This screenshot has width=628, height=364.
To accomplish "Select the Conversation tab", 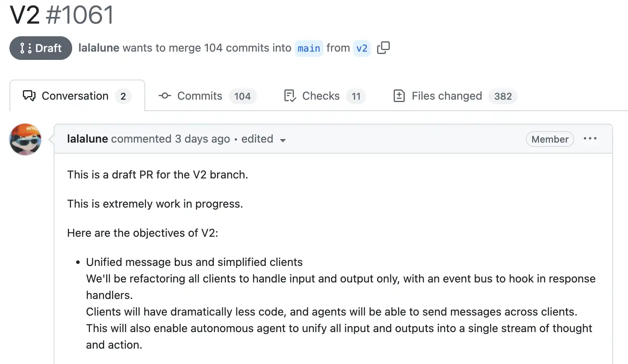I will pos(75,96).
